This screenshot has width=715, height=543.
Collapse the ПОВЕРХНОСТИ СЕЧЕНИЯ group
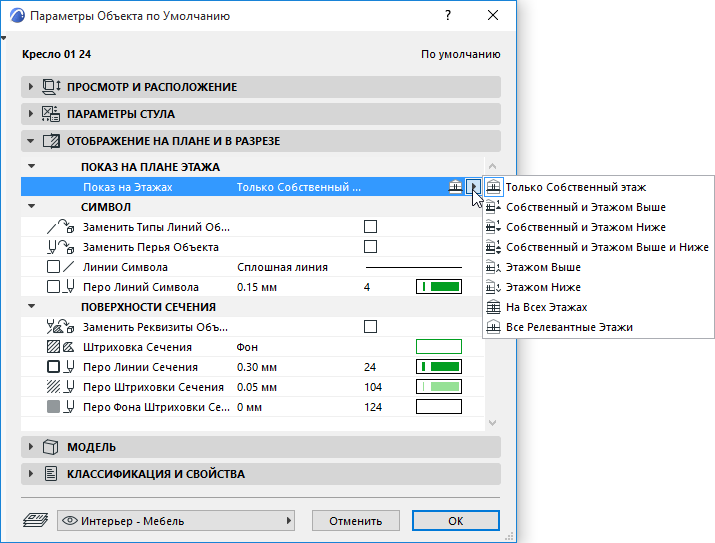[x=31, y=306]
